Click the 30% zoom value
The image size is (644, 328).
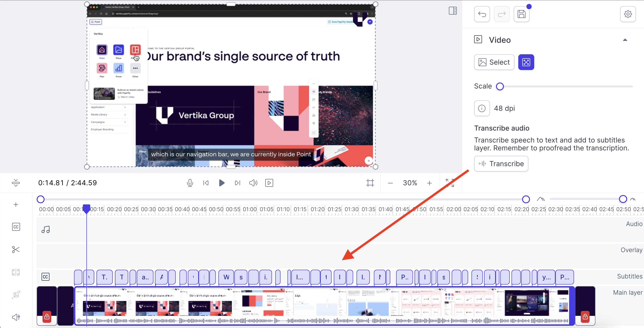click(x=410, y=183)
